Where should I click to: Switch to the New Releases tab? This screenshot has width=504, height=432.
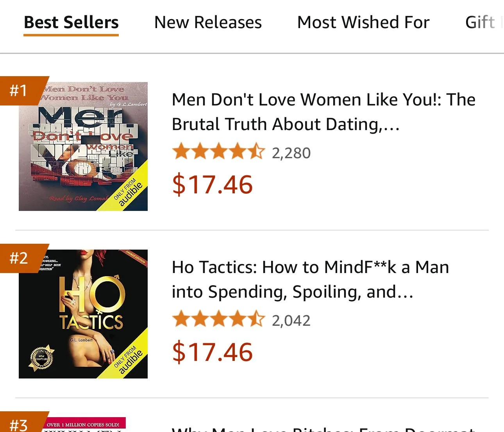click(208, 23)
